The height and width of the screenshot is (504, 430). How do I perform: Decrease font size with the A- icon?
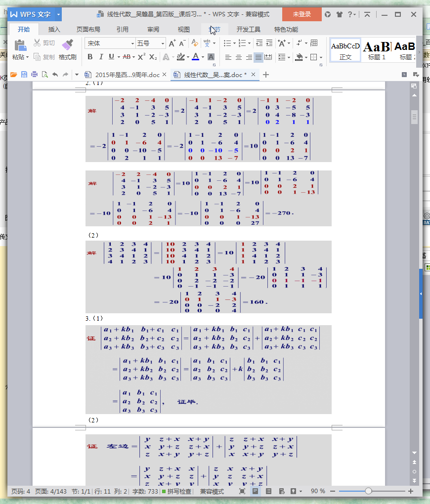click(x=182, y=43)
